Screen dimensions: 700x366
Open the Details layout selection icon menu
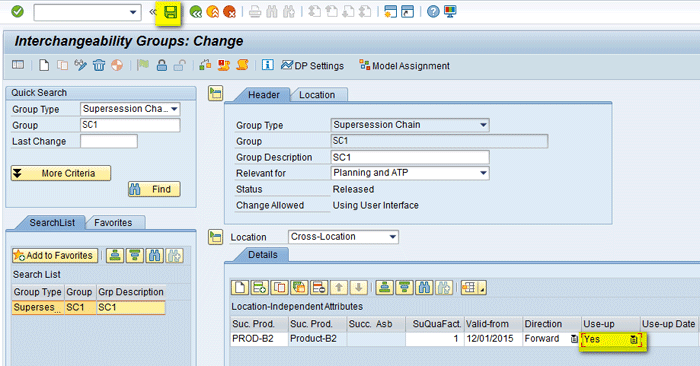tap(473, 288)
